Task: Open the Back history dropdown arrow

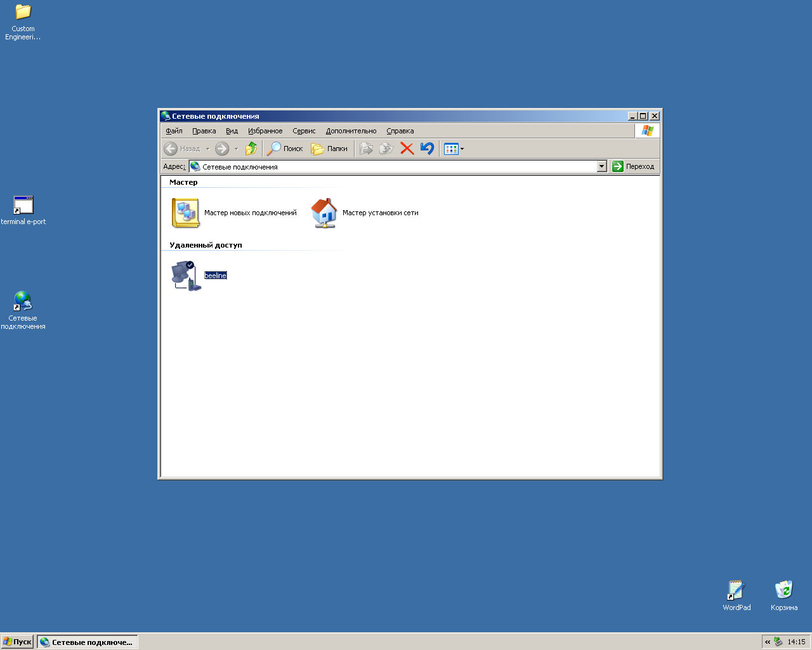Action: coord(207,149)
